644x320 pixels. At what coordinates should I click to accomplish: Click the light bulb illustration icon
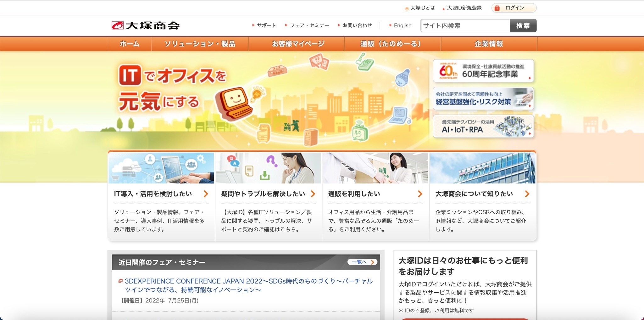257,93
